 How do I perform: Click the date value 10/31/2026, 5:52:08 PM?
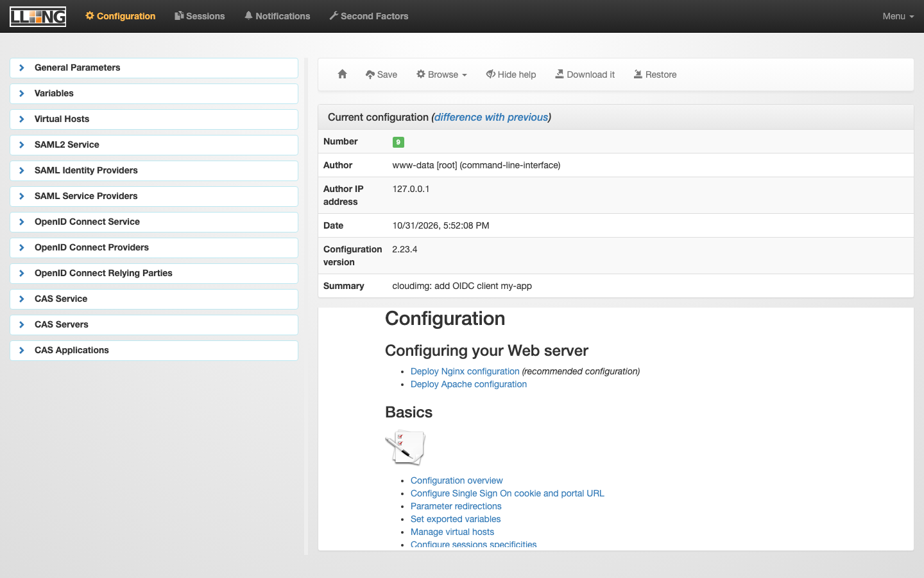[x=441, y=225]
